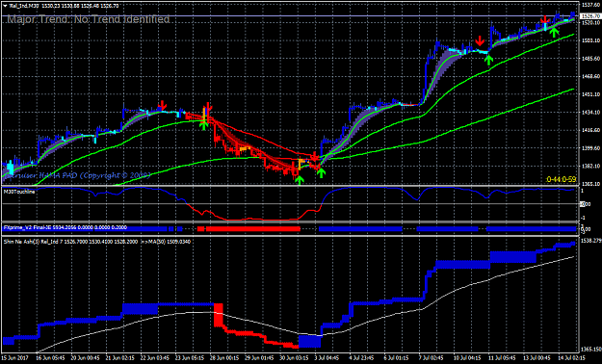Select the green buy arrow at the 30 Jun low

coord(300,180)
